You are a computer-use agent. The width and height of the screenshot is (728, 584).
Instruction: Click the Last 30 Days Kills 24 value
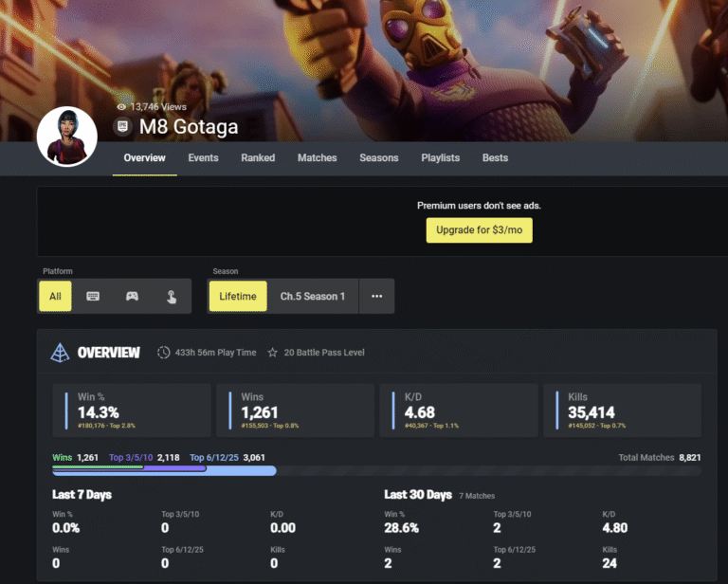click(610, 563)
